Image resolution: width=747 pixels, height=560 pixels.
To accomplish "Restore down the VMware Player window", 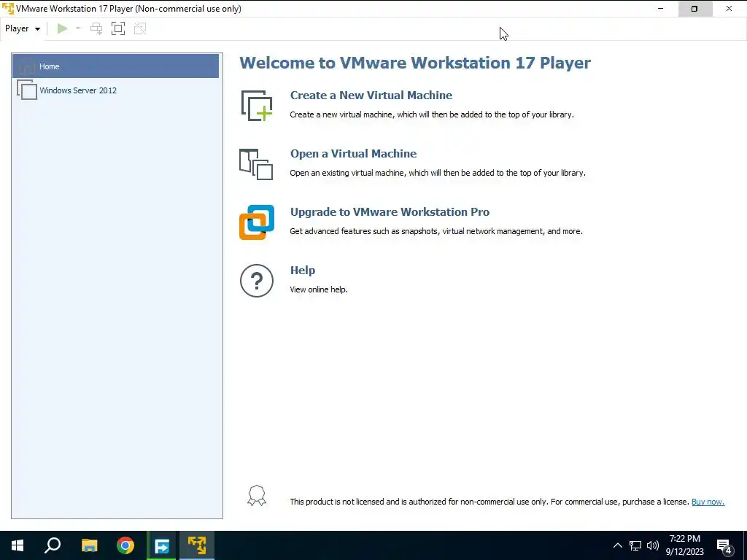I will pyautogui.click(x=694, y=9).
